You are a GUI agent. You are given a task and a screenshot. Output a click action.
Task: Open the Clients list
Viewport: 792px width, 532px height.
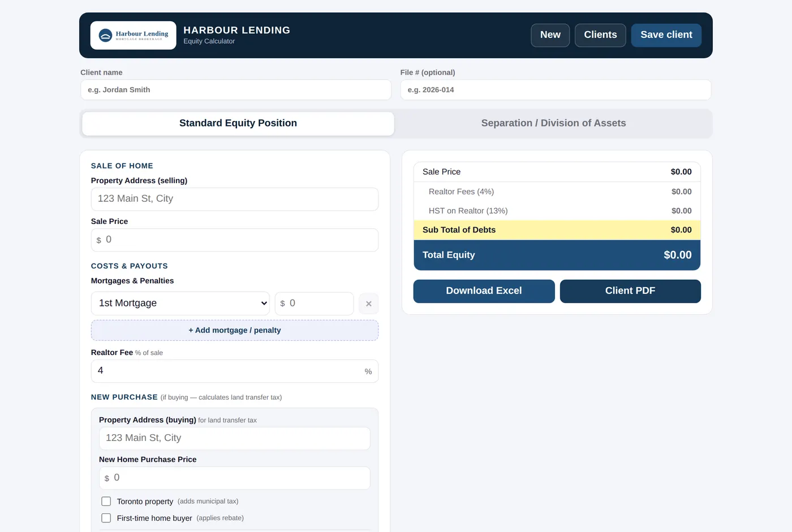tap(600, 35)
